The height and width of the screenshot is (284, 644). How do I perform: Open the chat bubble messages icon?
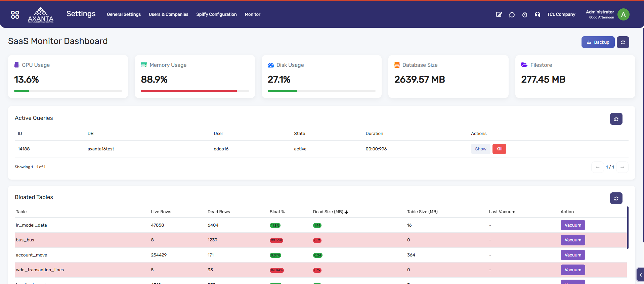[512, 14]
